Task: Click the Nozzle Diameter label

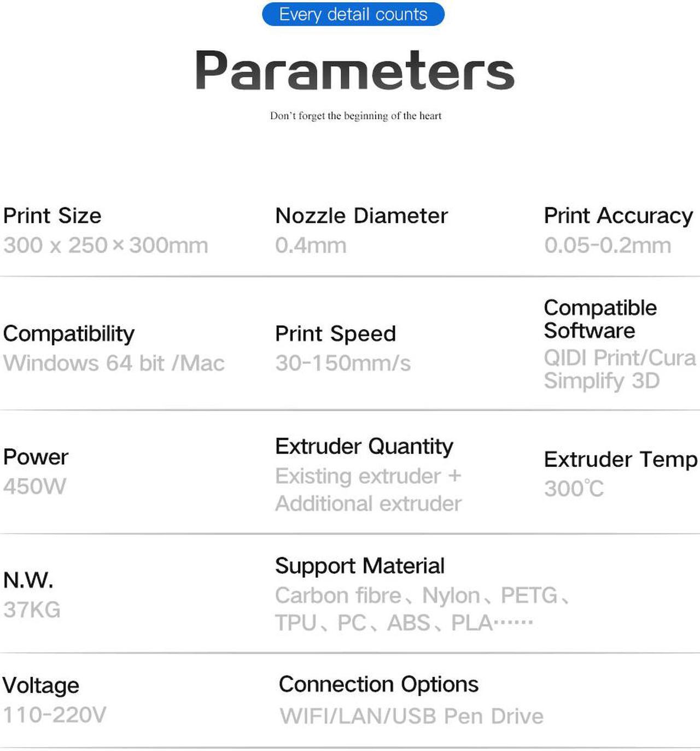Action: tap(361, 216)
